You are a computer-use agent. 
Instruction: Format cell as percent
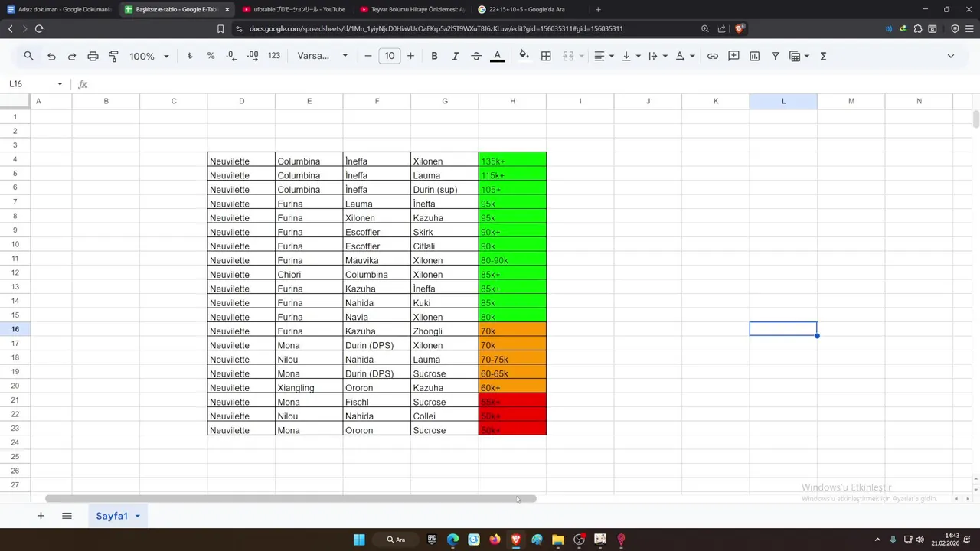[x=211, y=56]
